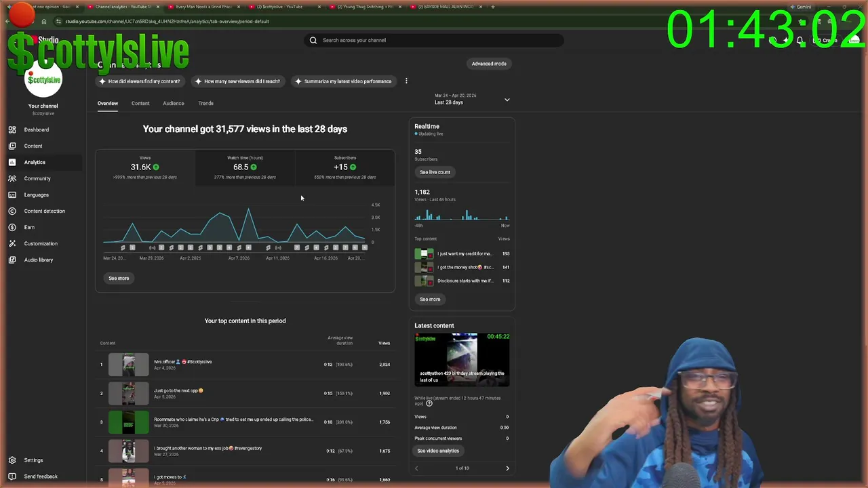Click Summarize my latest video performance chip
The height and width of the screenshot is (488, 868).
[x=343, y=81]
